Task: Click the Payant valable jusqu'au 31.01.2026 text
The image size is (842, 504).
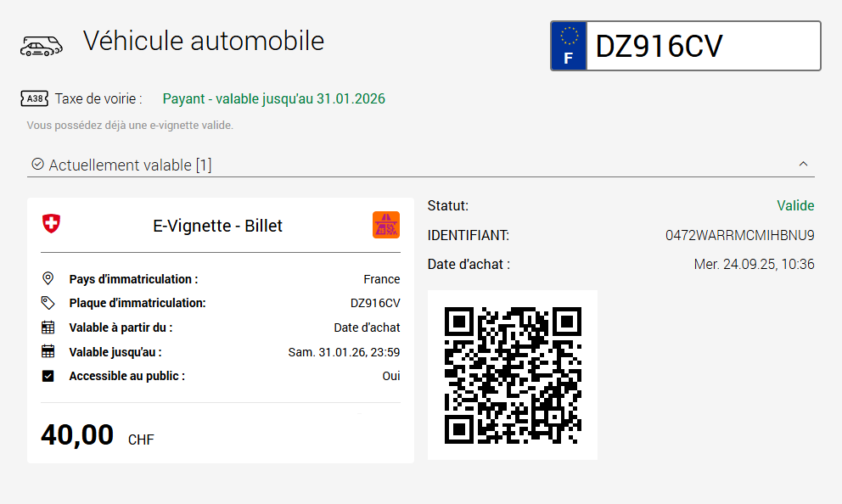Action: tap(274, 99)
